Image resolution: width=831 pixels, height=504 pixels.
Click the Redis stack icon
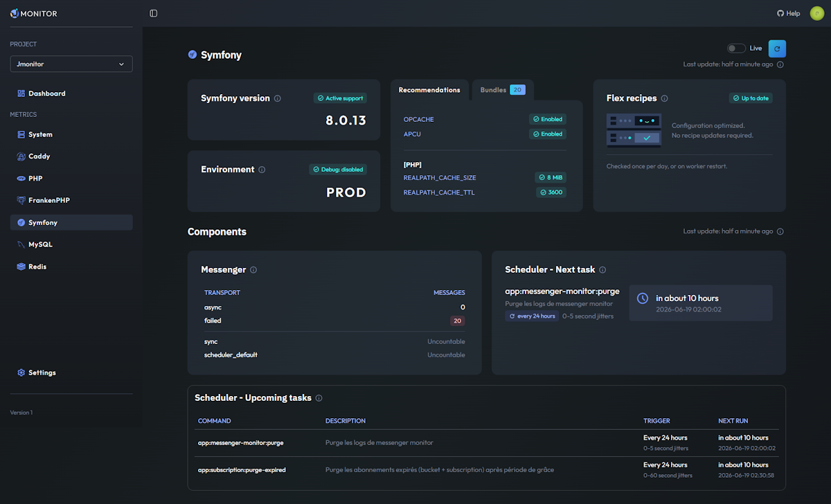pyautogui.click(x=21, y=267)
